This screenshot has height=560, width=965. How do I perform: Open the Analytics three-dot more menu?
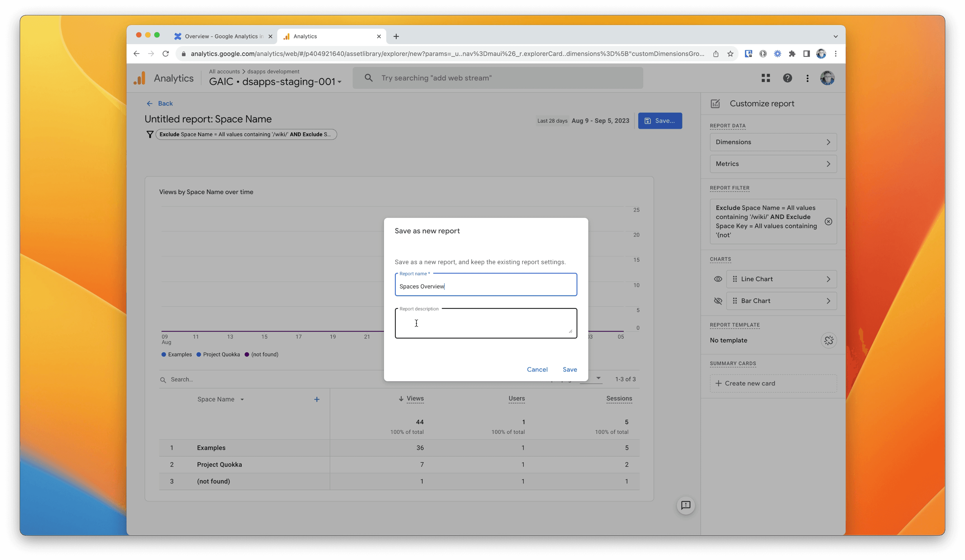[807, 78]
